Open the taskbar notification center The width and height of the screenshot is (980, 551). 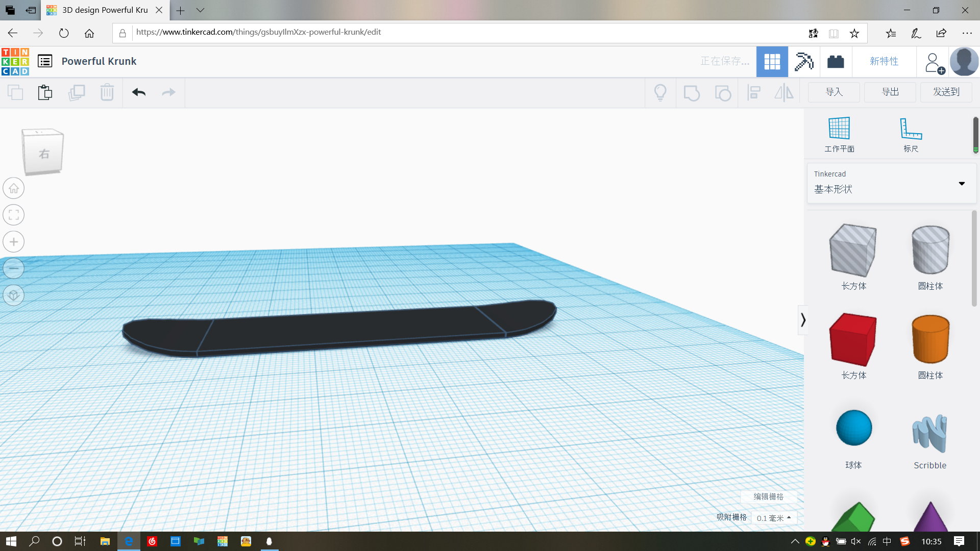pyautogui.click(x=959, y=541)
